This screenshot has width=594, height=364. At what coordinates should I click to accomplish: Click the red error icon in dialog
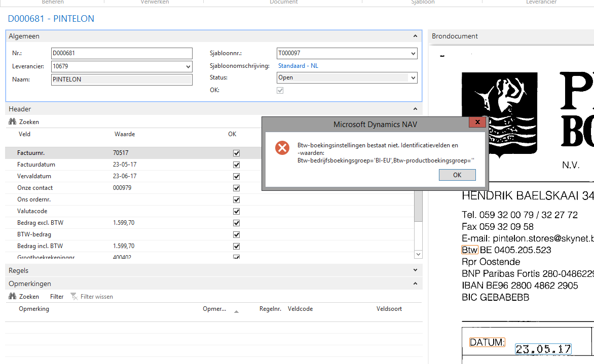[x=282, y=148]
